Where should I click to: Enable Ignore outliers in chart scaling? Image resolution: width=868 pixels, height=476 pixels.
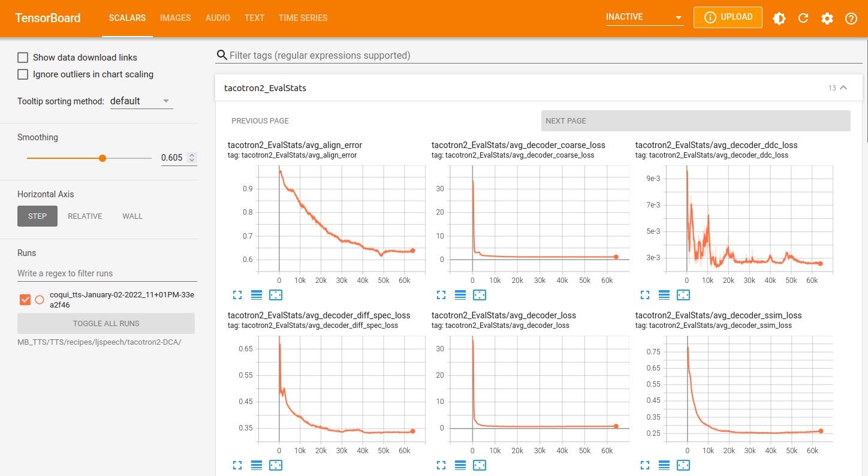click(23, 74)
